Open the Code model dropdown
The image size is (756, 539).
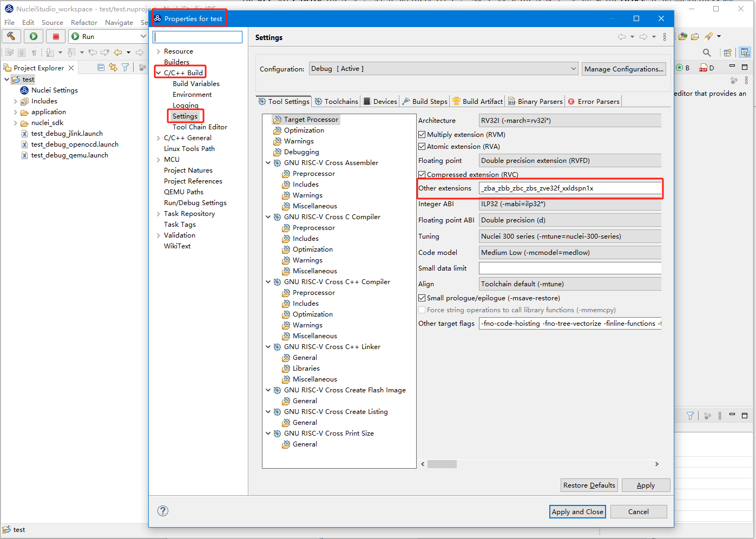pos(570,253)
